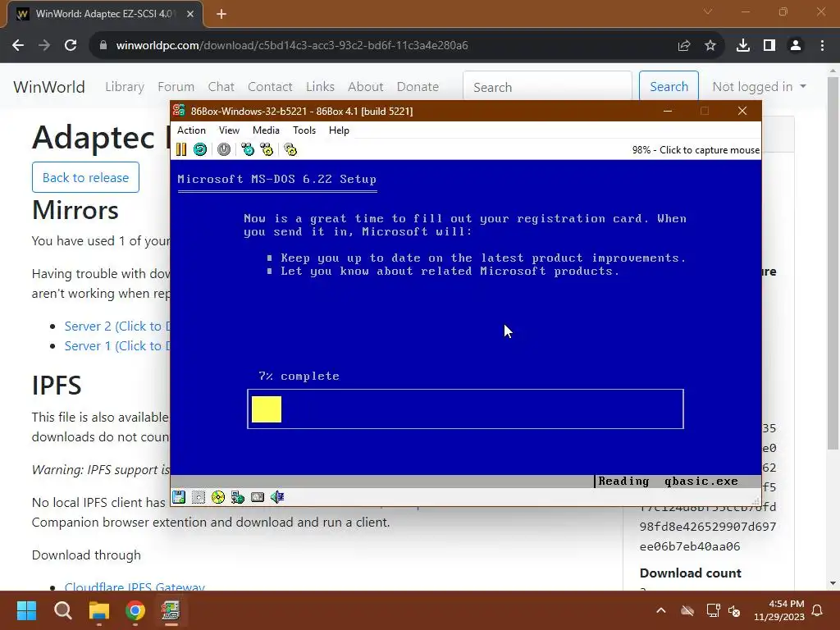Click the Download count heading
The width and height of the screenshot is (840, 630).
point(690,573)
